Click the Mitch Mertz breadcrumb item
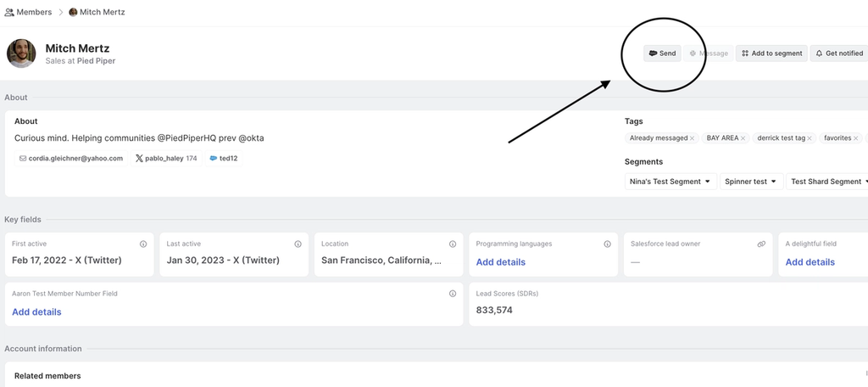868x387 pixels. (103, 12)
